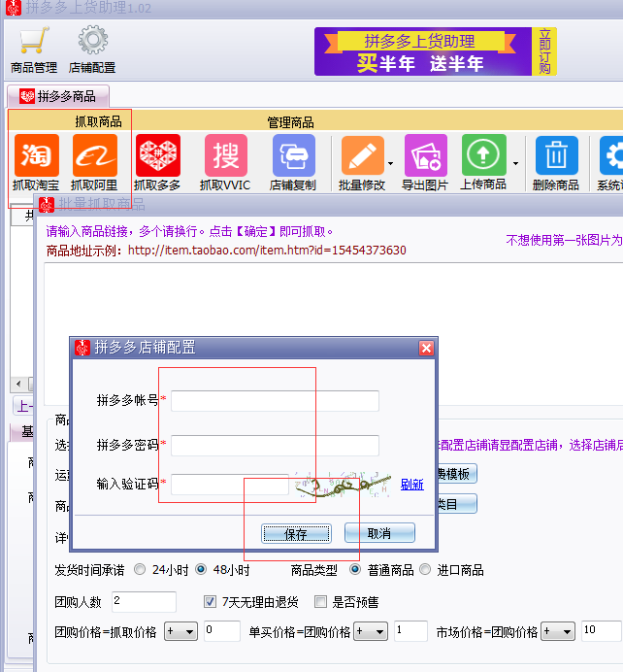Open the 单买价格=团购价格 operator dropdown
This screenshot has width=623, height=672.
[x=371, y=632]
